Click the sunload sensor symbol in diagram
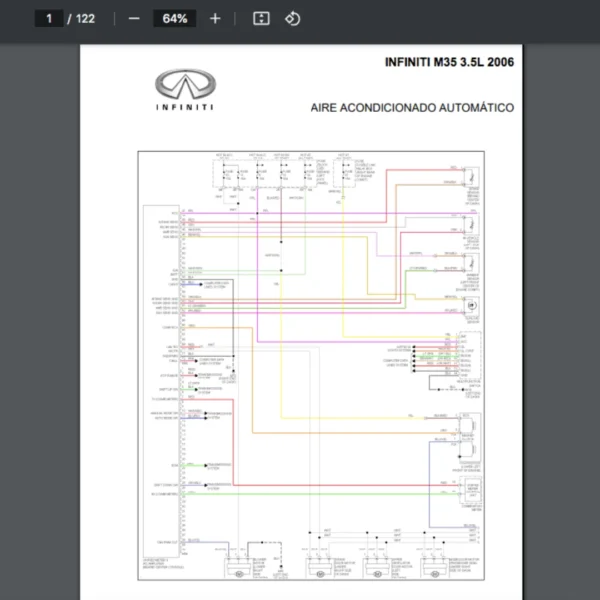 [469, 306]
